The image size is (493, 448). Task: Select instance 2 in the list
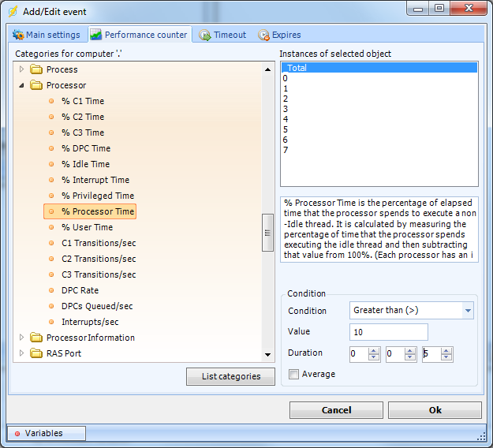[379, 99]
